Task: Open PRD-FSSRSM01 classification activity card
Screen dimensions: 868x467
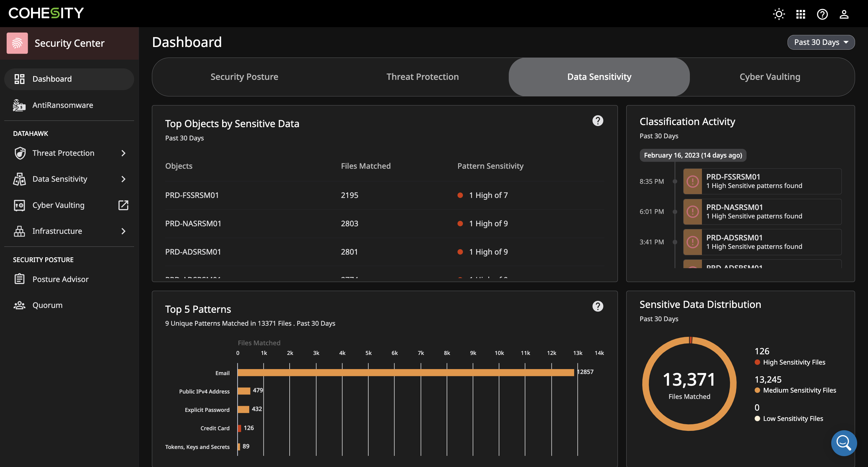Action: (x=762, y=181)
